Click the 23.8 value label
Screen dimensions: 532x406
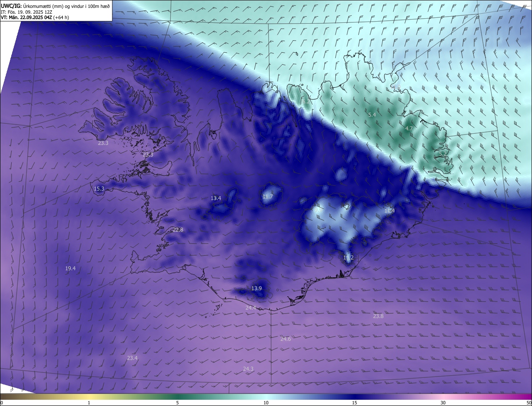[x=378, y=316]
